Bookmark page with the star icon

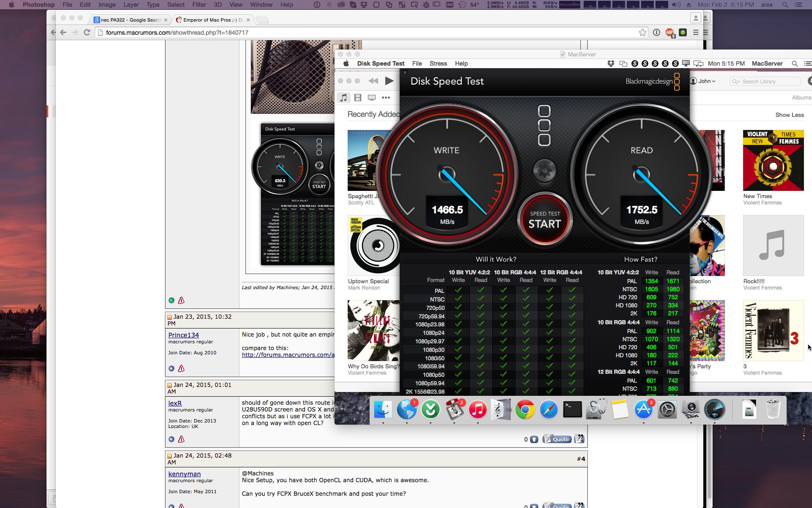point(642,33)
